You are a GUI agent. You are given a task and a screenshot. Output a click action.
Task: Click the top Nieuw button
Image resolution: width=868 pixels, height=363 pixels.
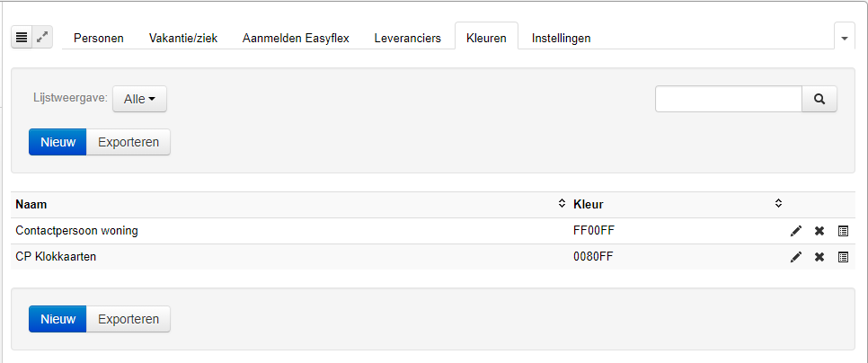point(58,142)
